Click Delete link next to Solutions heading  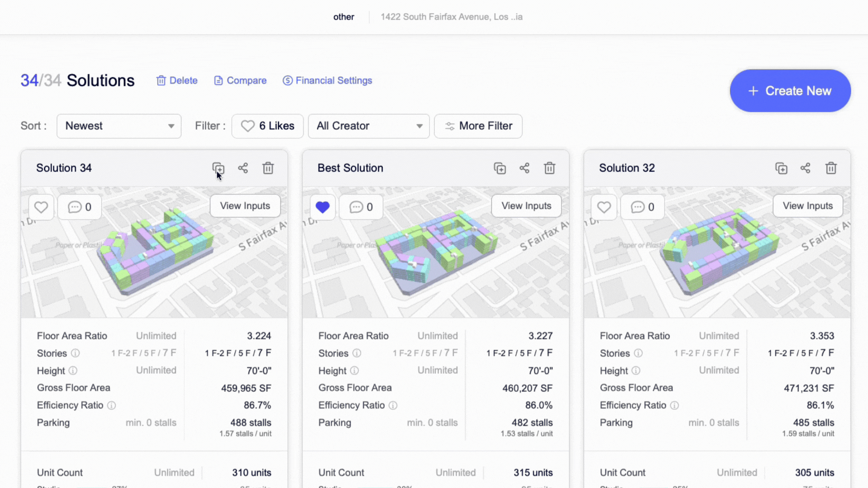pos(177,80)
